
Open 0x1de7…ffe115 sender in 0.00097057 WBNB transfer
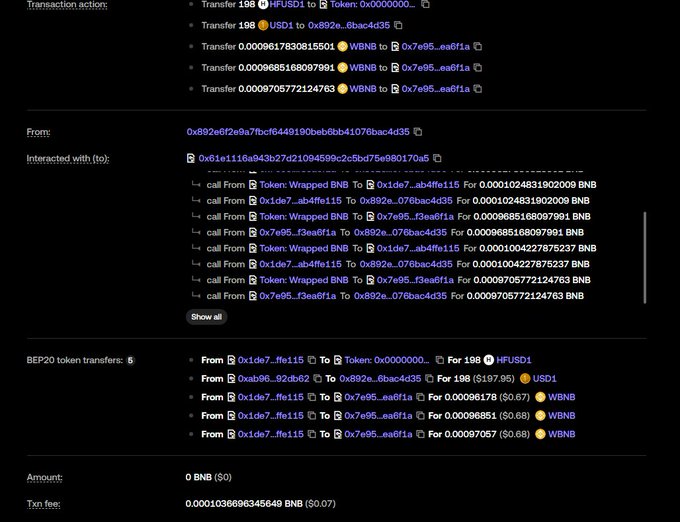click(270, 434)
